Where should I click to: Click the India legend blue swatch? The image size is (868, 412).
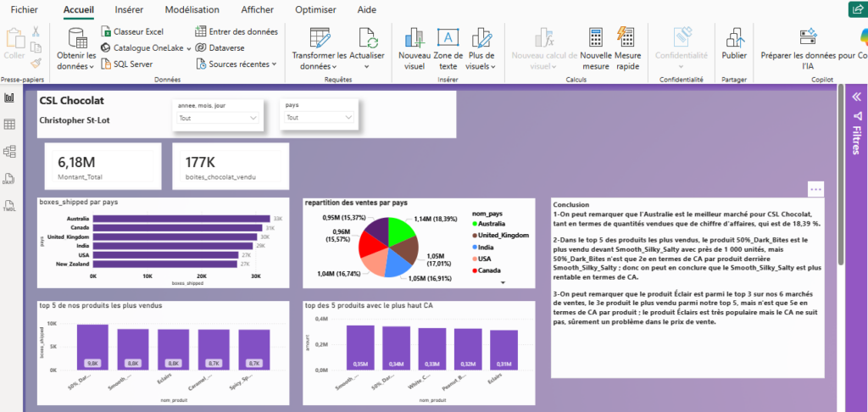tap(475, 247)
